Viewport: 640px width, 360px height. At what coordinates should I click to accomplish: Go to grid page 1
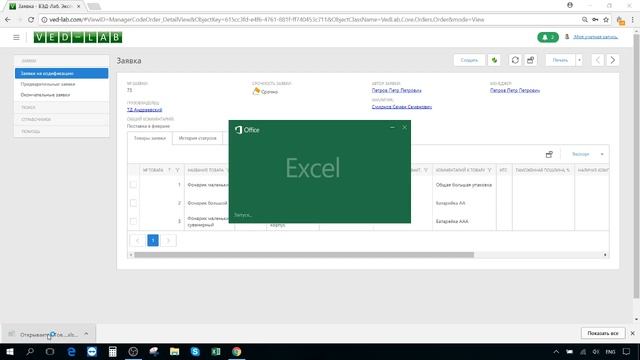point(153,240)
